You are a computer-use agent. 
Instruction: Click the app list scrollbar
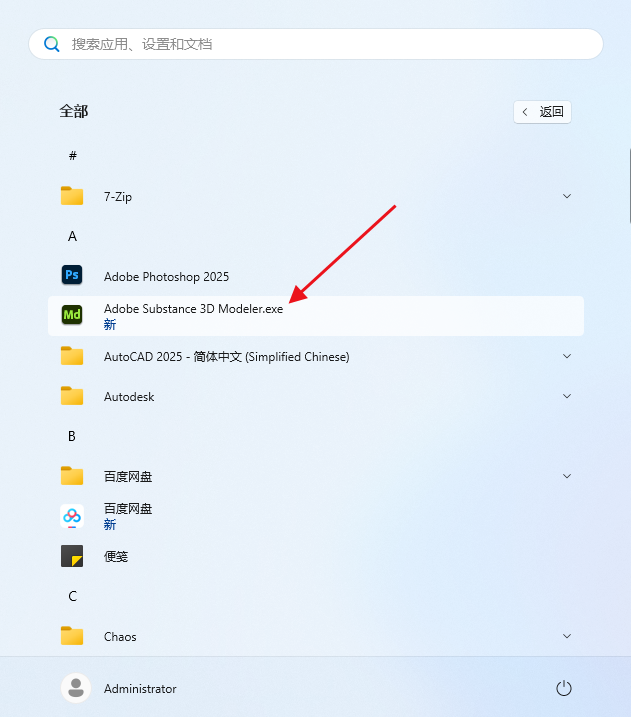pyautogui.click(x=630, y=185)
